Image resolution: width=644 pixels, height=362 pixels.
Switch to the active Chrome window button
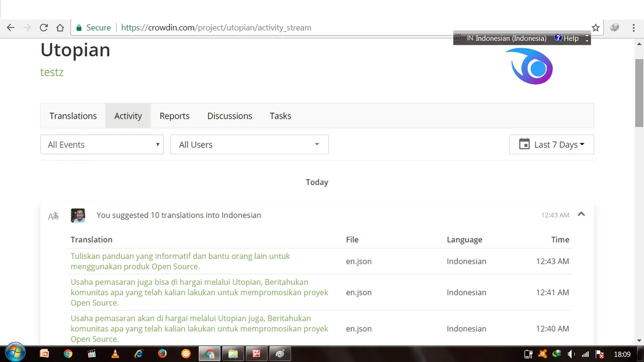209,354
